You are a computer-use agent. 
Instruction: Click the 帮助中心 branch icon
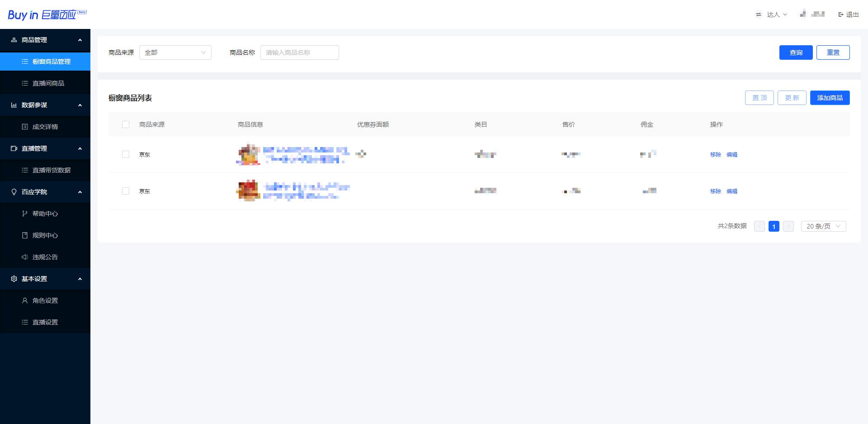(x=25, y=214)
